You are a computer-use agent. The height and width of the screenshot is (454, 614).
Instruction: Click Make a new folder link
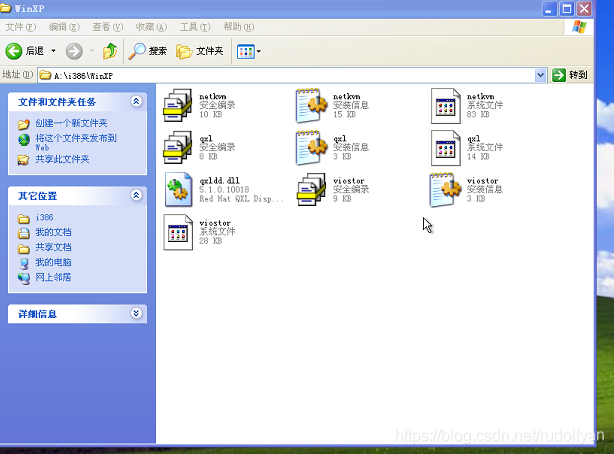click(x=71, y=123)
